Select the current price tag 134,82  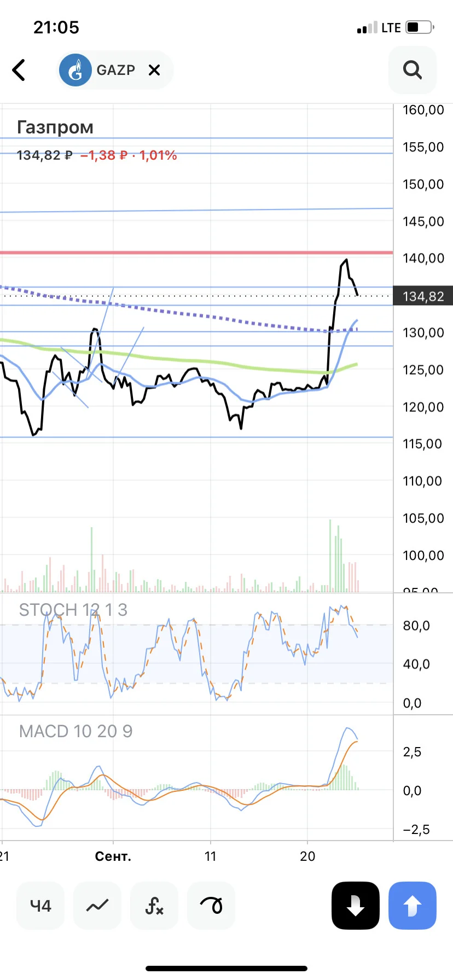tap(423, 296)
